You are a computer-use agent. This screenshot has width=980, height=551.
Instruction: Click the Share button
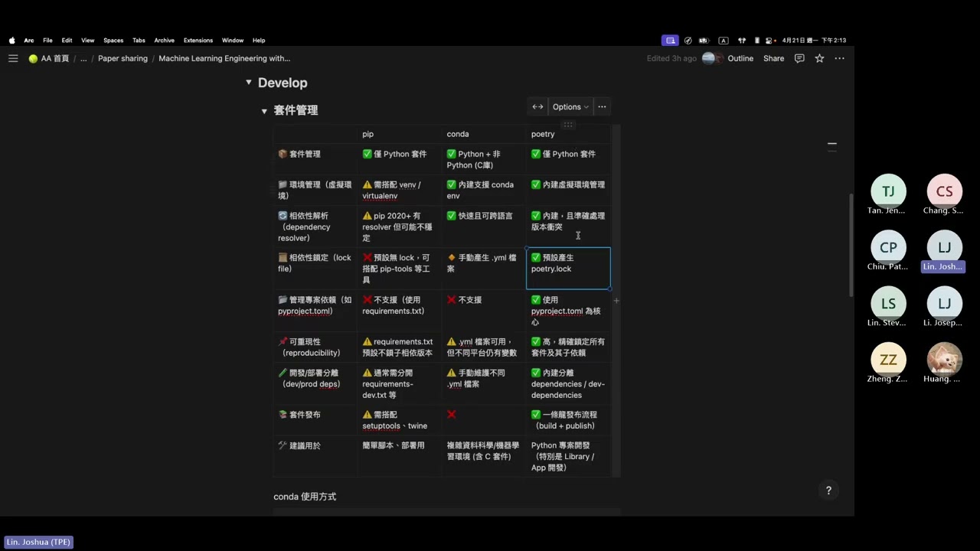pos(773,58)
